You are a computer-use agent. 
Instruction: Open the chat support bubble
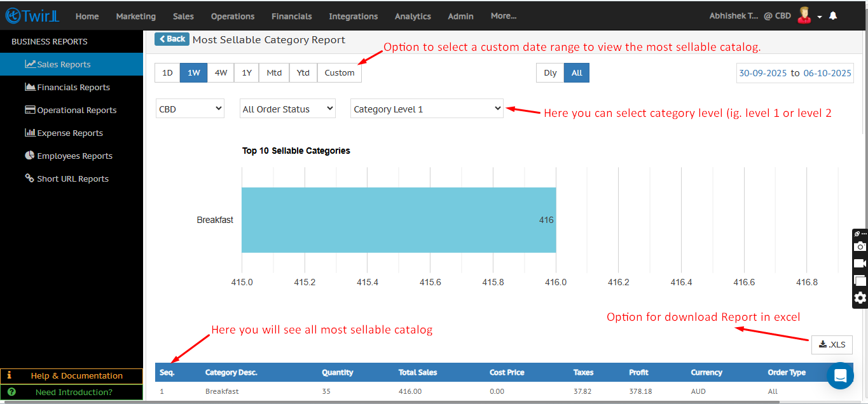[840, 375]
